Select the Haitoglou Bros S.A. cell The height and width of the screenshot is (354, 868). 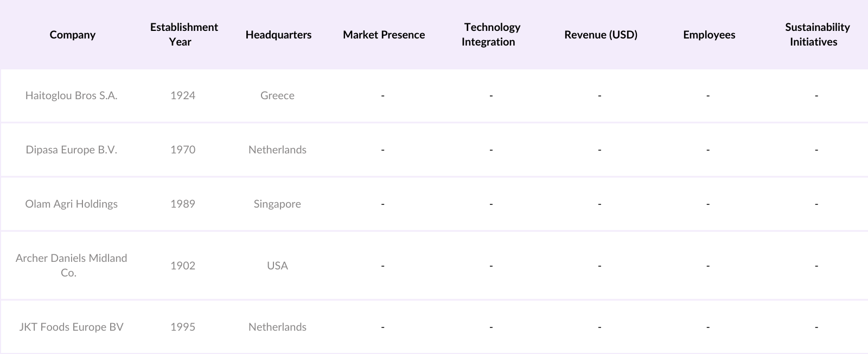(71, 95)
